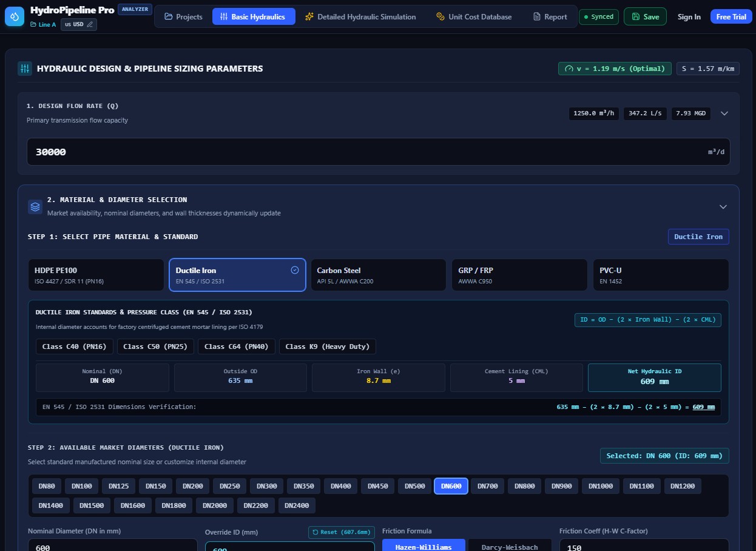Click the checkmark icon on Ductile Iron card
The height and width of the screenshot is (551, 756).
click(295, 270)
